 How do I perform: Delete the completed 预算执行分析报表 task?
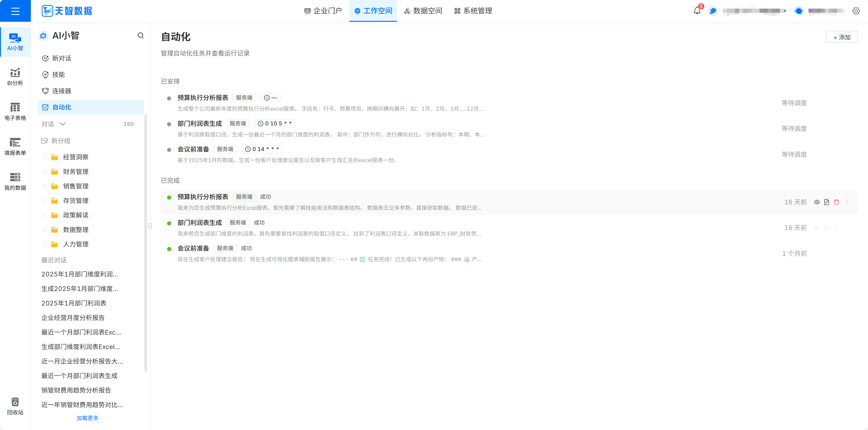pyautogui.click(x=836, y=202)
